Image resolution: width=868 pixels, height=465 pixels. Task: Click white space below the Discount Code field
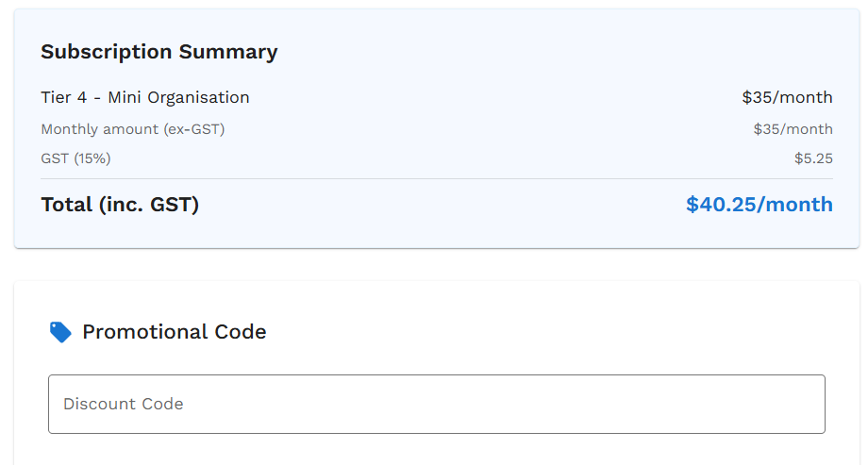click(436, 450)
